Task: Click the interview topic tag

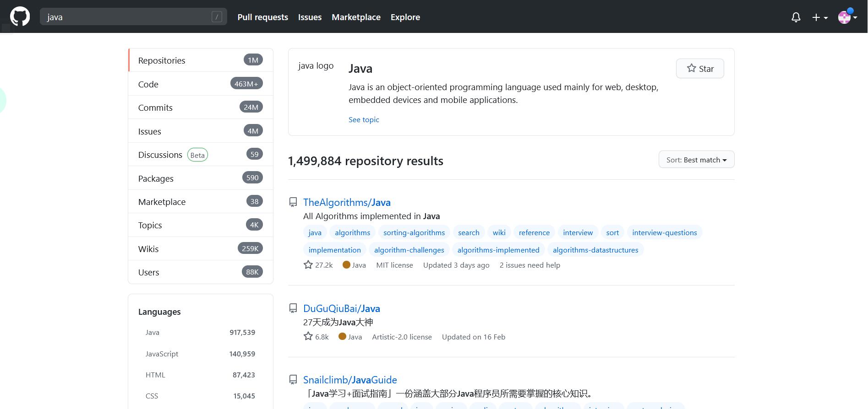Action: [x=578, y=232]
